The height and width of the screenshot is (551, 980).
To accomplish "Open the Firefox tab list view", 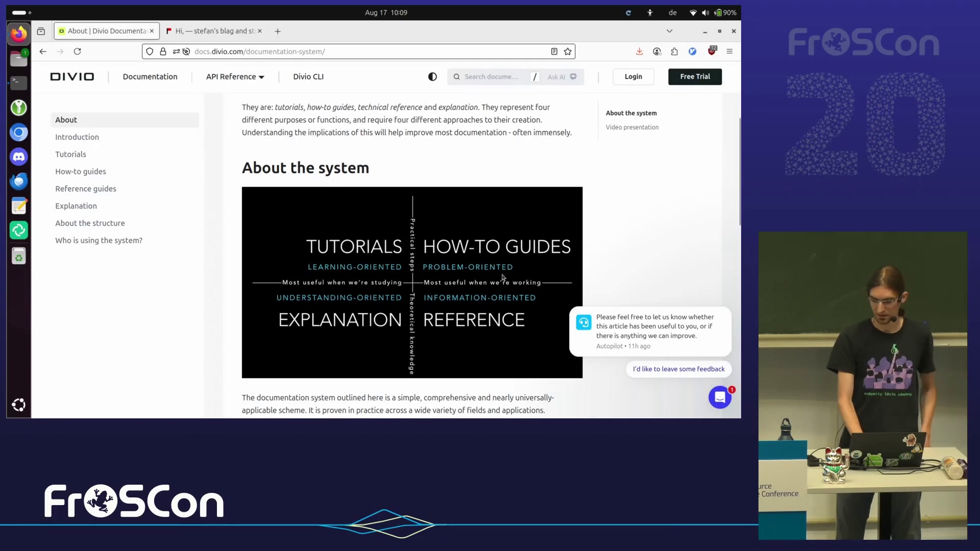I will click(x=41, y=31).
